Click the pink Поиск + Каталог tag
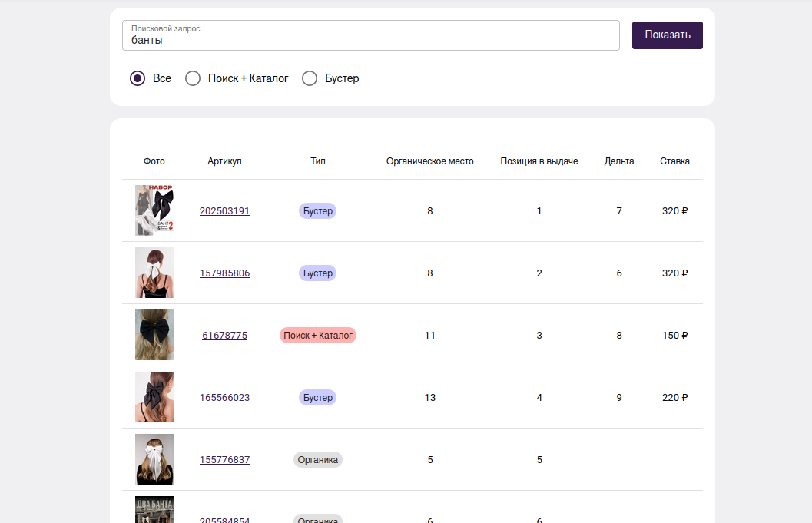The height and width of the screenshot is (523, 812). click(317, 336)
